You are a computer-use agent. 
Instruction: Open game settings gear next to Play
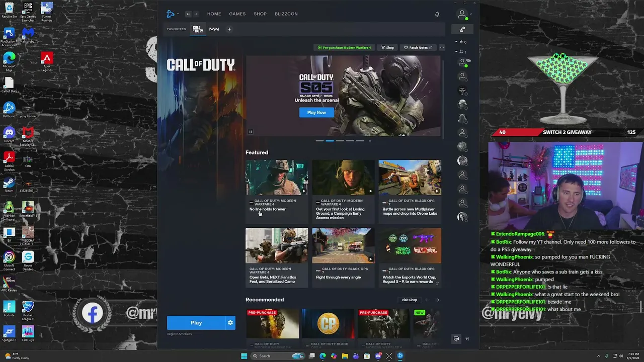tap(230, 323)
